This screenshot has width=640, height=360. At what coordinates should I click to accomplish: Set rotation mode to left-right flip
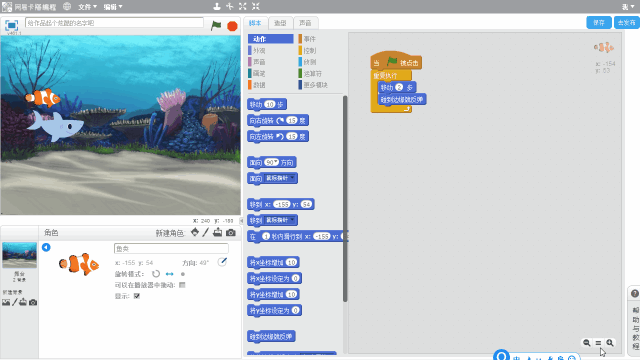(x=169, y=274)
